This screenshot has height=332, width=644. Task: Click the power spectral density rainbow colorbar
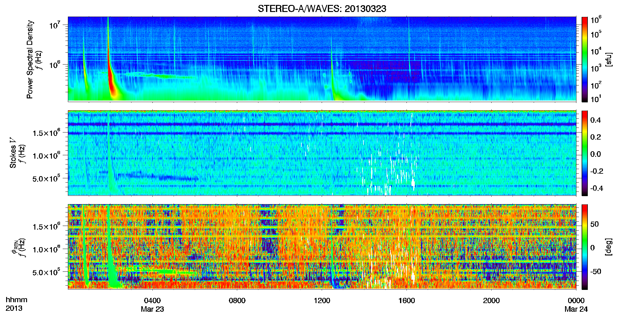click(x=585, y=59)
